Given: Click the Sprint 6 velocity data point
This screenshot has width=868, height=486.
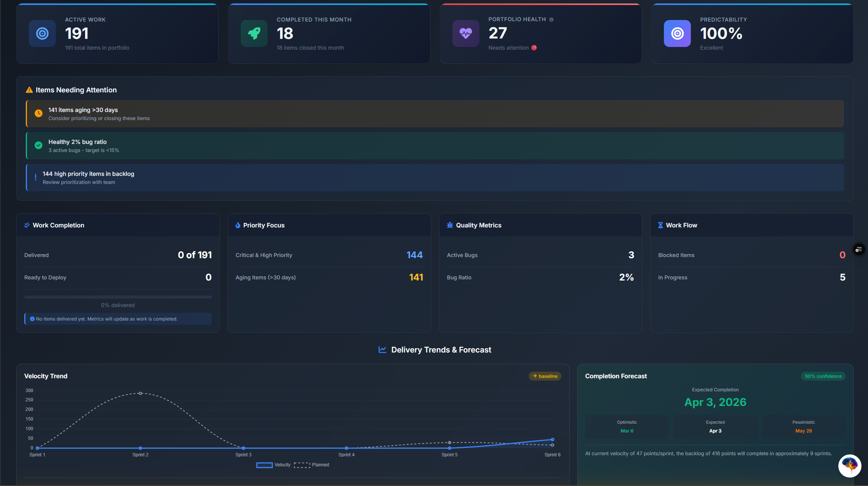Looking at the screenshot, I should (552, 439).
